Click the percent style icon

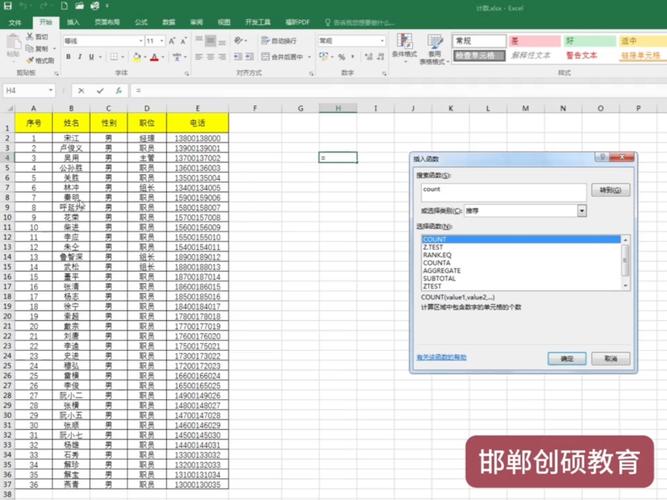342,57
